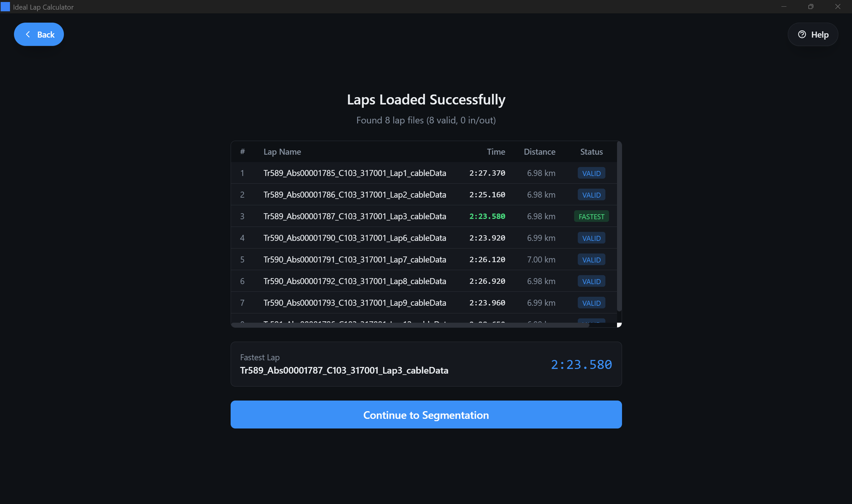Open the Help panel
Screen dimensions: 852x504
[813, 34]
